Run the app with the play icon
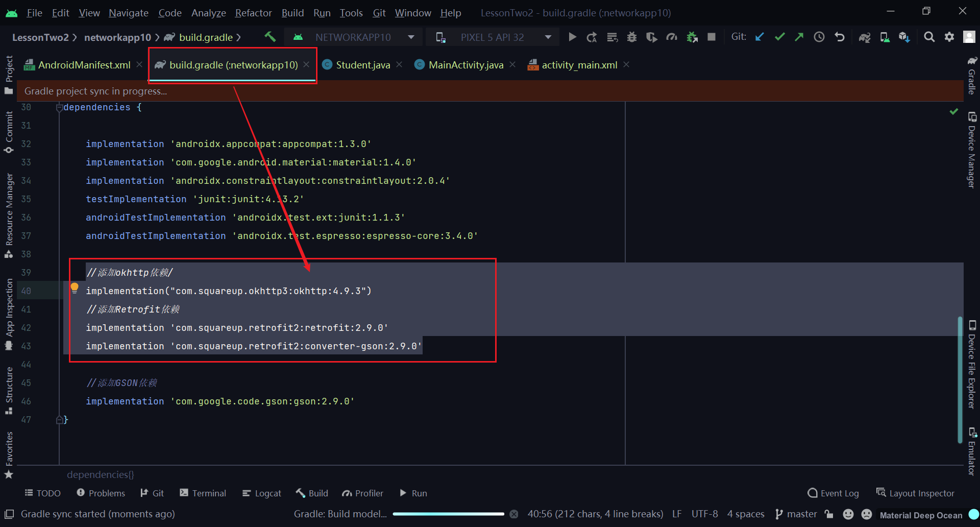This screenshot has width=980, height=527. [572, 37]
